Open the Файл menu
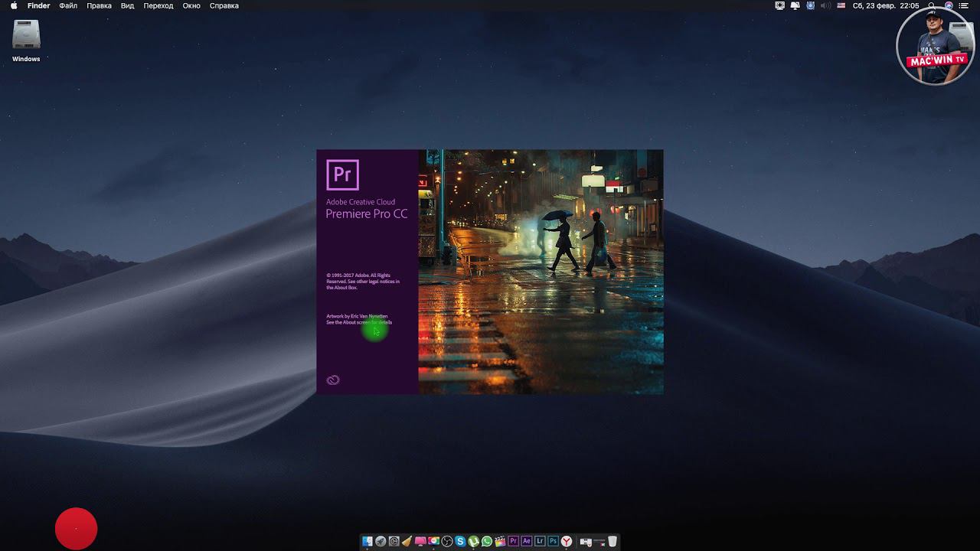 point(68,5)
